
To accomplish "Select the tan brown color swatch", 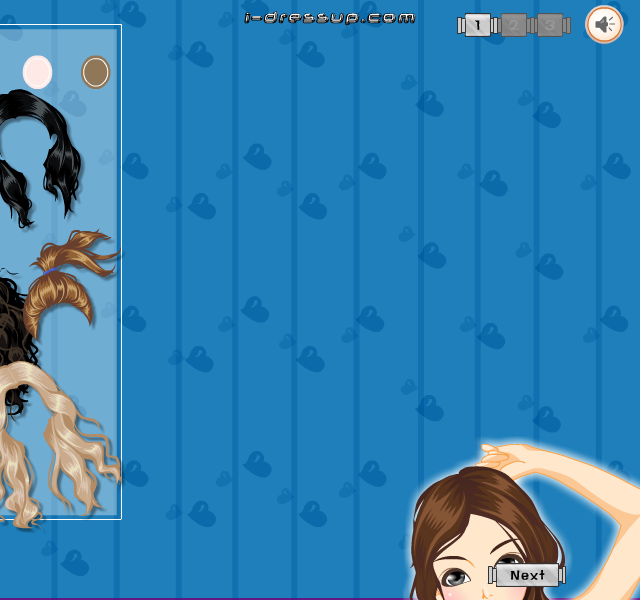I will pyautogui.click(x=96, y=72).
